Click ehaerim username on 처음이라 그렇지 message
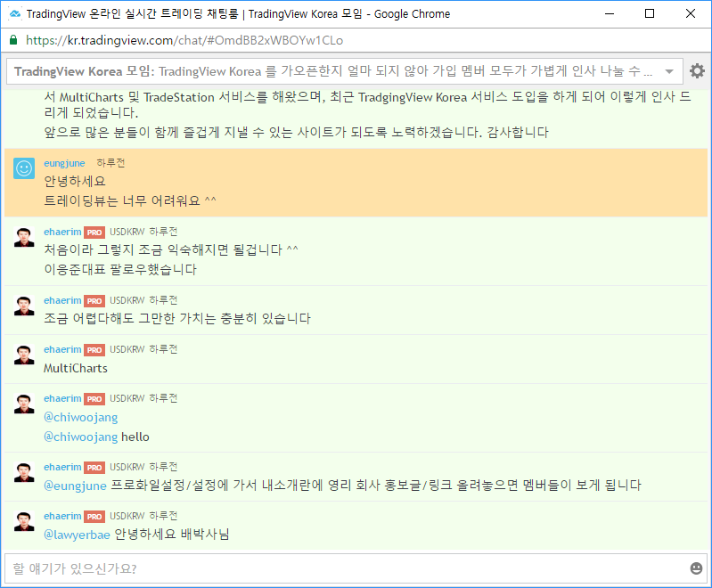The height and width of the screenshot is (588, 712). point(62,232)
